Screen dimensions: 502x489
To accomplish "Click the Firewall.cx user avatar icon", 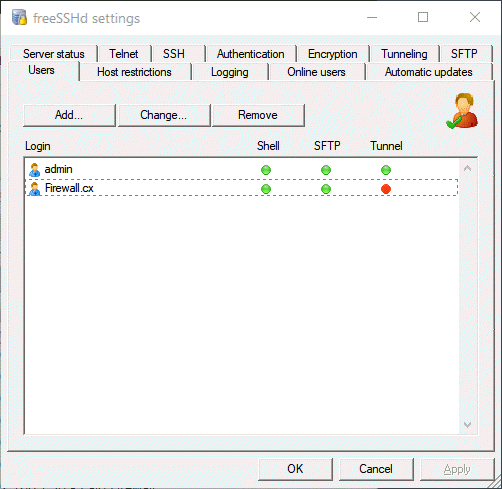I will click(34, 189).
